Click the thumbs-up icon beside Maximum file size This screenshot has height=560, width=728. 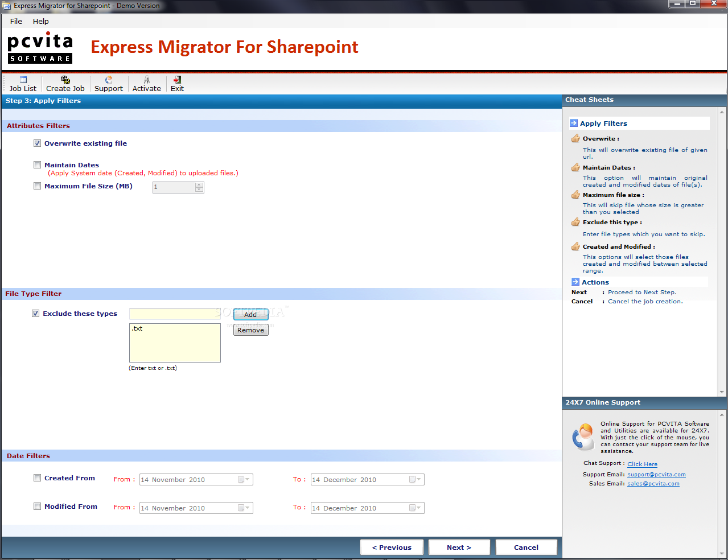pyautogui.click(x=575, y=195)
